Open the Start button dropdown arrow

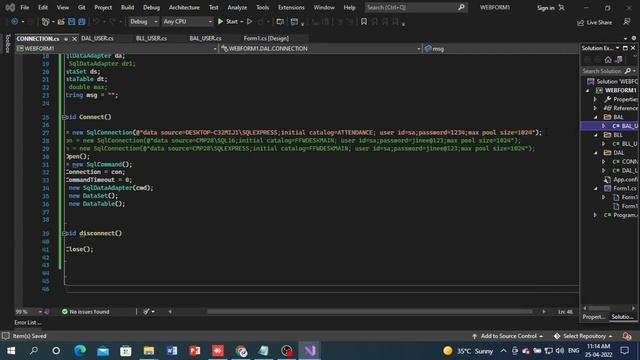[x=242, y=22]
